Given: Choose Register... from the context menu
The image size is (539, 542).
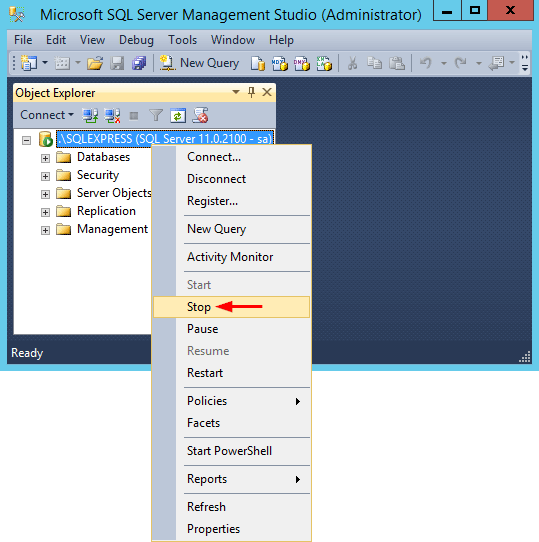Looking at the screenshot, I should click(x=232, y=201).
